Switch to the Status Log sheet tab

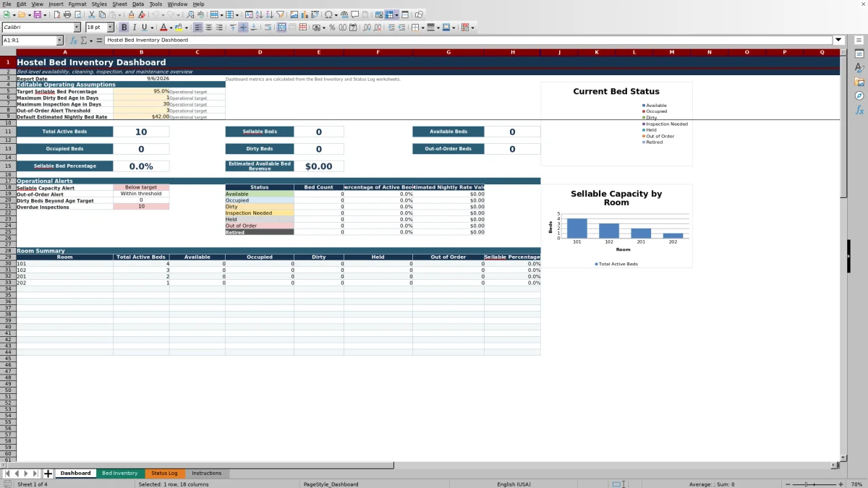164,473
